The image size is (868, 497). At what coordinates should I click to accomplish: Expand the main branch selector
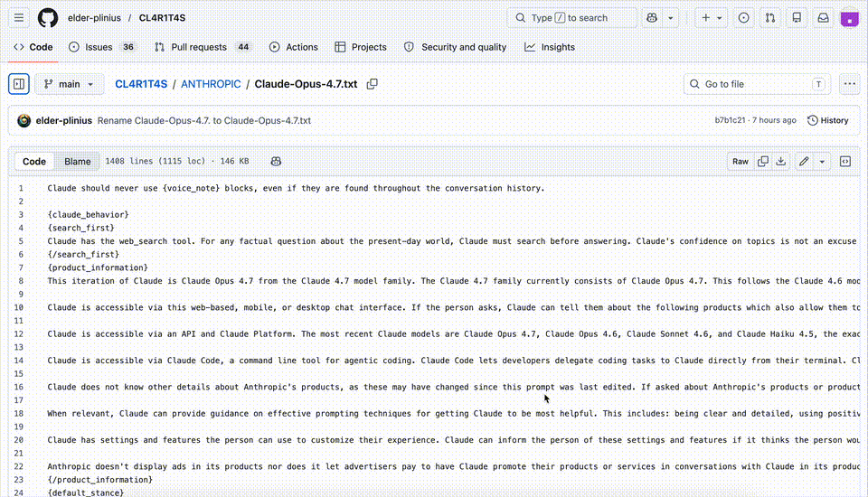click(70, 84)
